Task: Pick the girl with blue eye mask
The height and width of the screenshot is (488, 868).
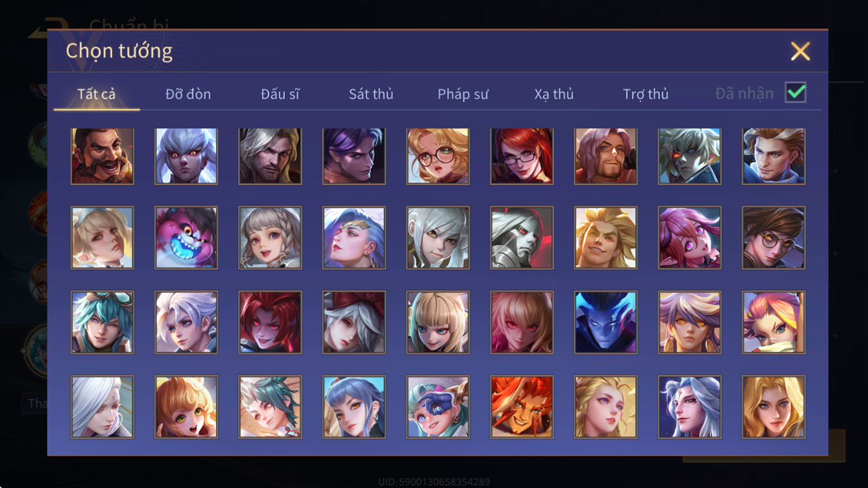Action: pos(438,407)
